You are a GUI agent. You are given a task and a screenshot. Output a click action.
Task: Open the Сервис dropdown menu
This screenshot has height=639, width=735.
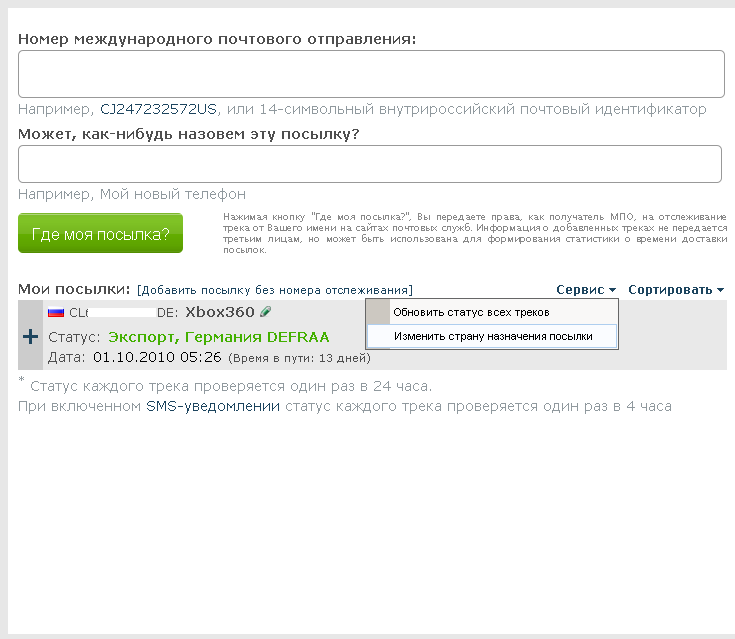pos(585,290)
